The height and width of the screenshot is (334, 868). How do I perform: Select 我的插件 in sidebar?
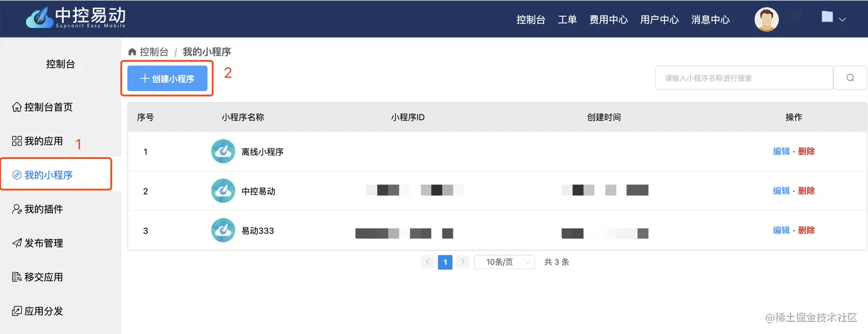coord(37,209)
